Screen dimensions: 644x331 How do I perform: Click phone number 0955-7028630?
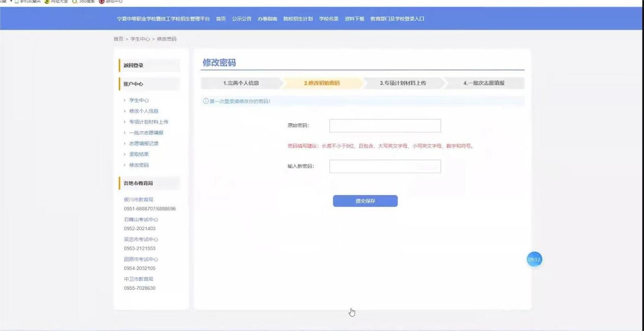[x=139, y=288]
